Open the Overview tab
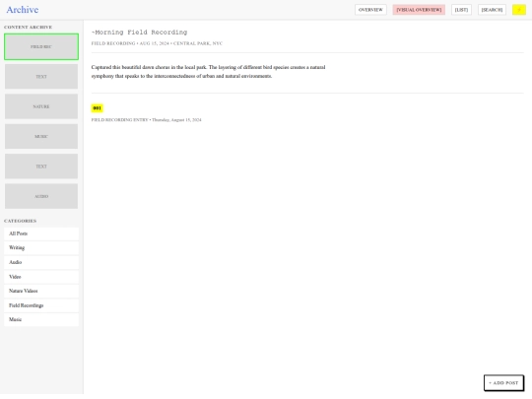This screenshot has height=399, width=532. click(x=370, y=10)
